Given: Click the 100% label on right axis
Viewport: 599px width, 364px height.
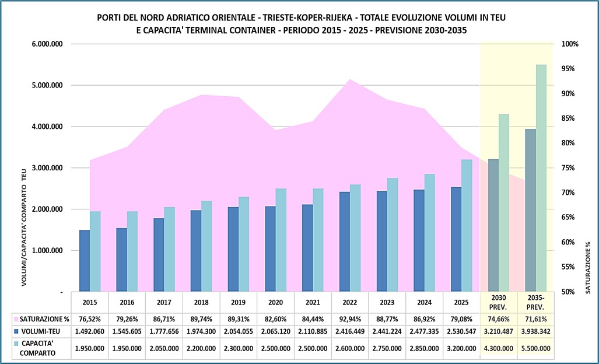Looking at the screenshot, I should (x=569, y=44).
